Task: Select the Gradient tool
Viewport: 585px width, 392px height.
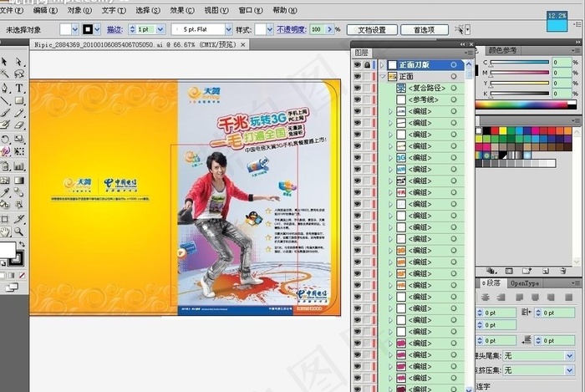Action: tap(18, 181)
